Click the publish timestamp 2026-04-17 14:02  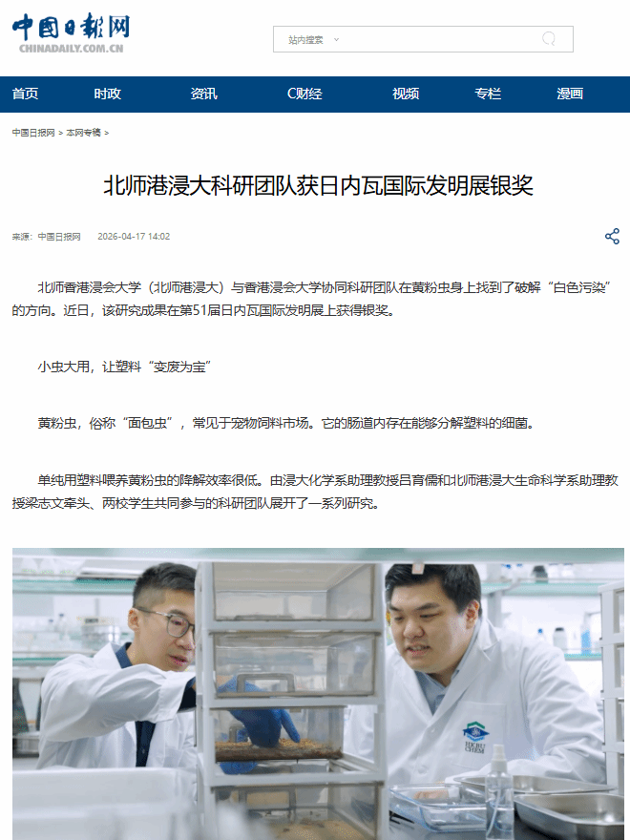[x=134, y=237]
